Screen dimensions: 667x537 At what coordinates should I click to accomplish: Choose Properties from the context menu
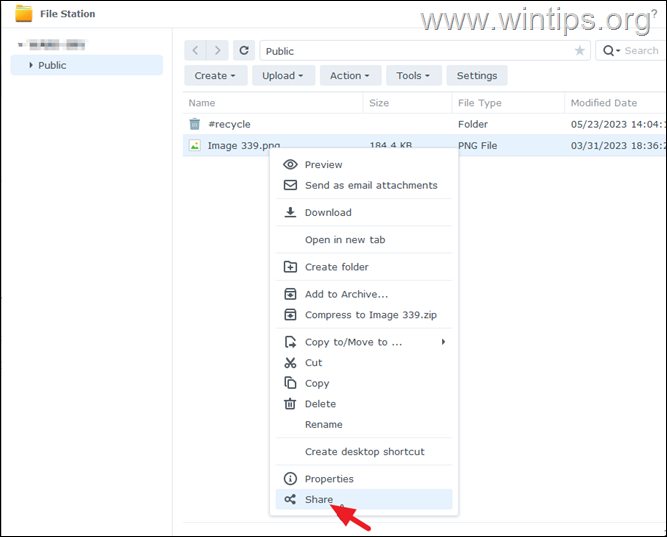pyautogui.click(x=364, y=479)
